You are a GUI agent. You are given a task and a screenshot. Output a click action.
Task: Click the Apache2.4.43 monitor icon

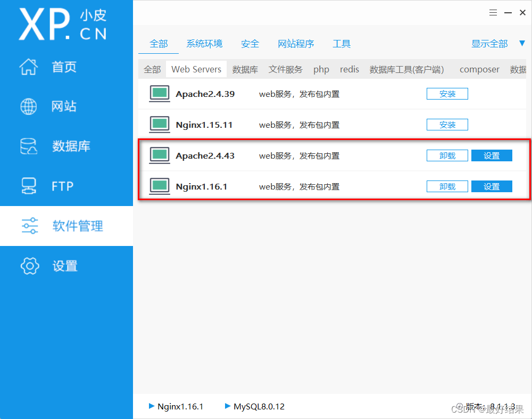pyautogui.click(x=160, y=155)
